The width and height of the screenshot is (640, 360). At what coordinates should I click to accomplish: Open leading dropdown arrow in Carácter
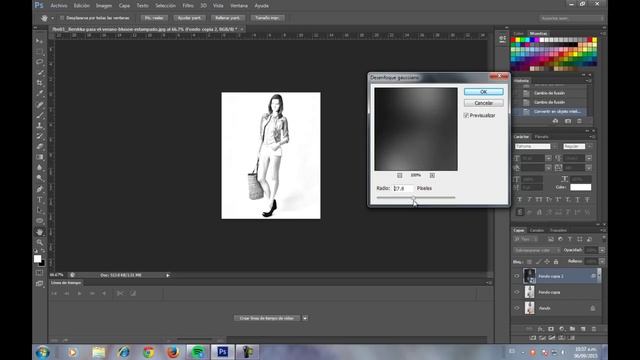coord(589,158)
